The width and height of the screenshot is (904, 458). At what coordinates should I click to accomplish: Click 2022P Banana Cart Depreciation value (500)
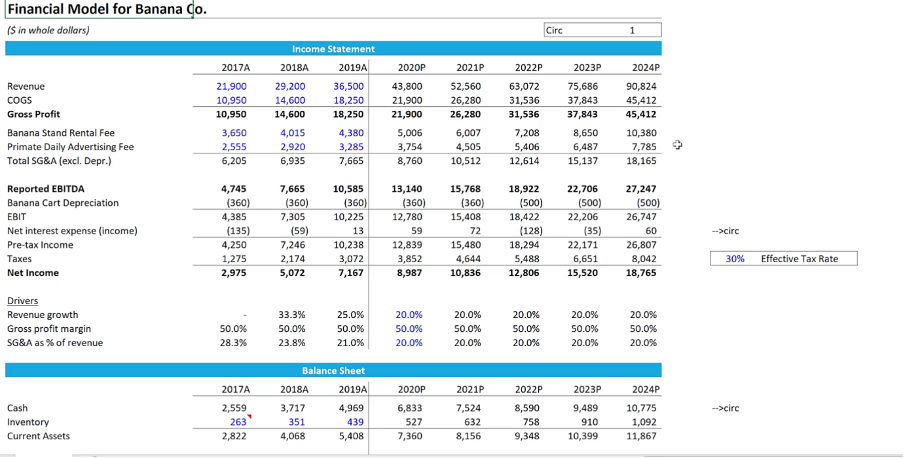[525, 203]
